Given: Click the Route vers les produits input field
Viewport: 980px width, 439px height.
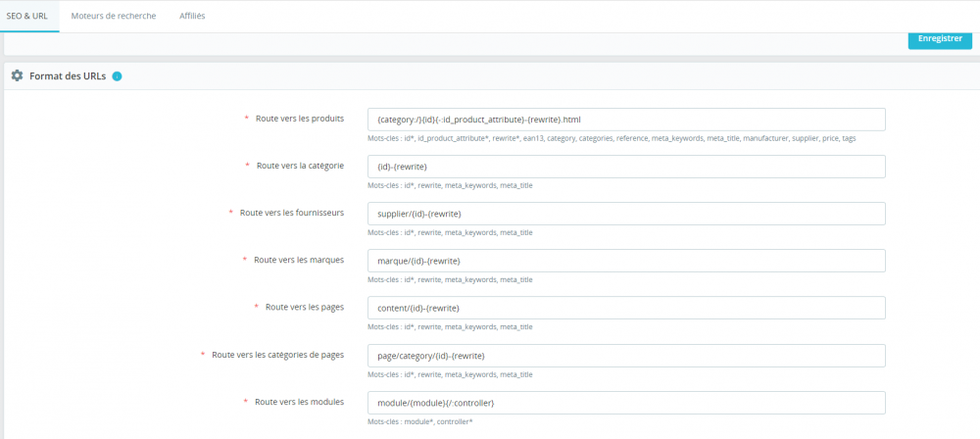Looking at the screenshot, I should (x=626, y=120).
